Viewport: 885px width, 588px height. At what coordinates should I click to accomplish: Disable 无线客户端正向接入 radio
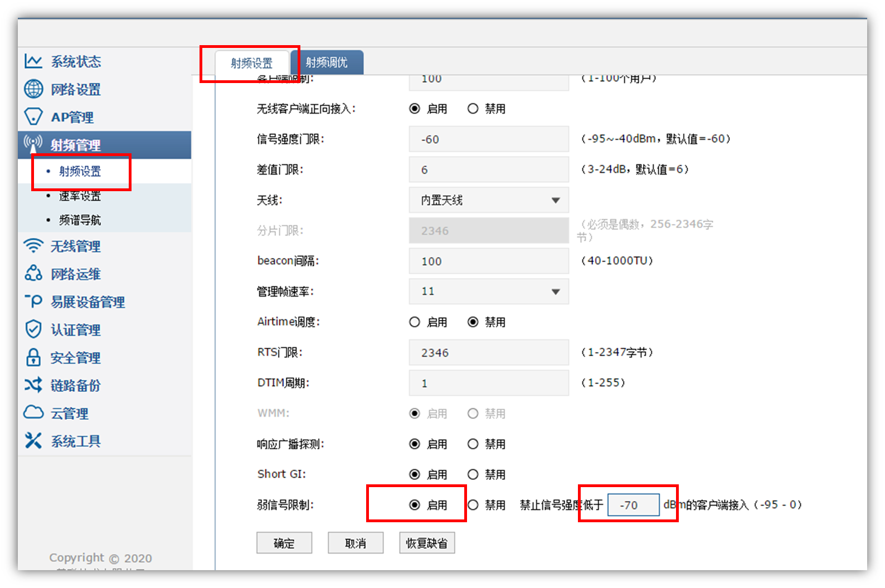(x=473, y=109)
